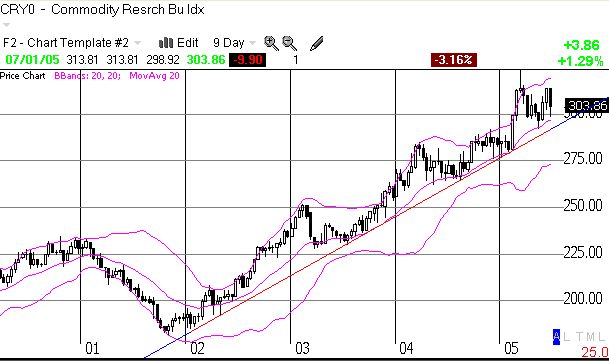Click the 275.00 price axis label
This screenshot has width=609, height=361.
coord(583,159)
